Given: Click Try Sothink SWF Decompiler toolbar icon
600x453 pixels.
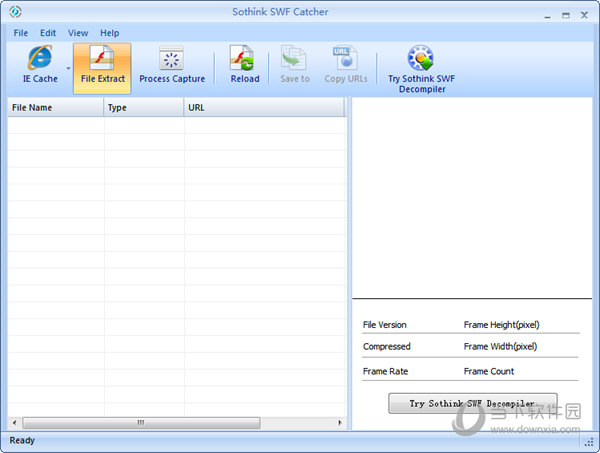Looking at the screenshot, I should pos(421,69).
